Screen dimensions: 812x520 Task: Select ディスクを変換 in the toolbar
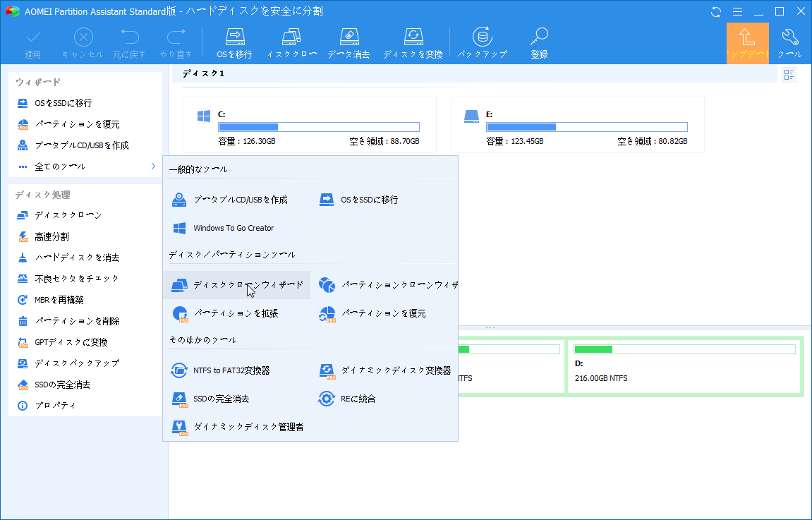pyautogui.click(x=413, y=44)
